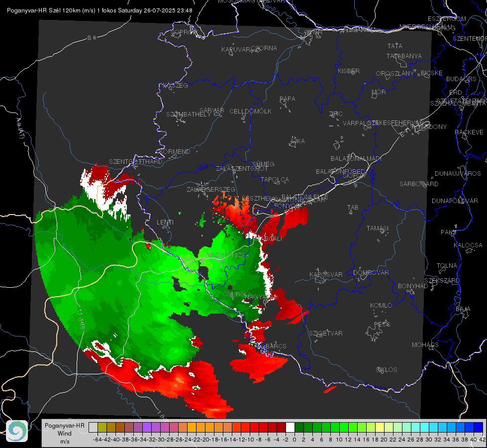Click the KOMLÓ city label
The width and height of the screenshot is (487, 448).
pos(381,306)
